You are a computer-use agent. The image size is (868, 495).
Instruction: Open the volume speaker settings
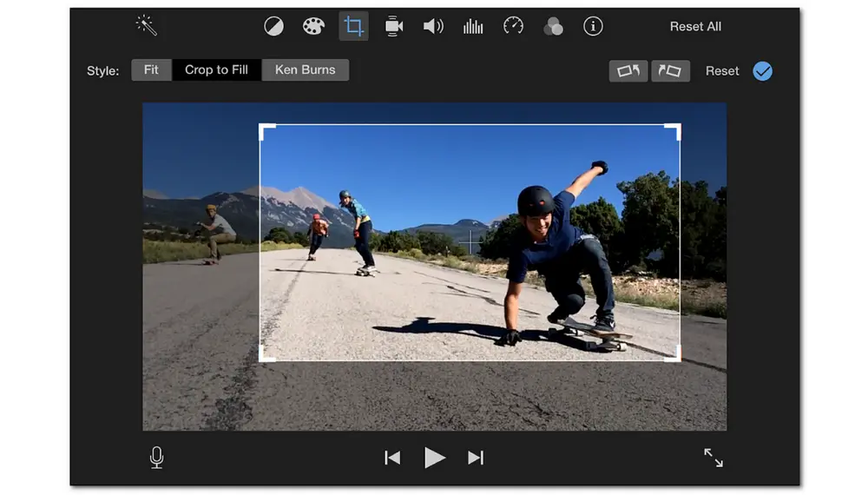point(433,26)
